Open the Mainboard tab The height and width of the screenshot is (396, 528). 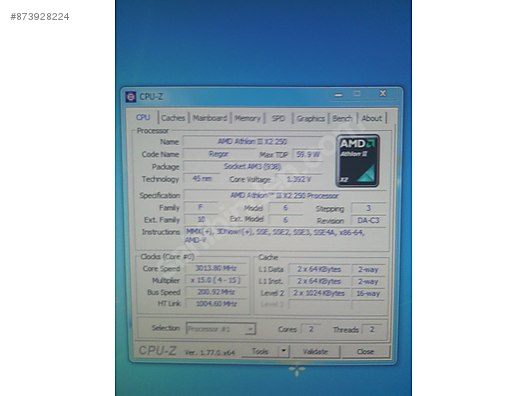(210, 118)
